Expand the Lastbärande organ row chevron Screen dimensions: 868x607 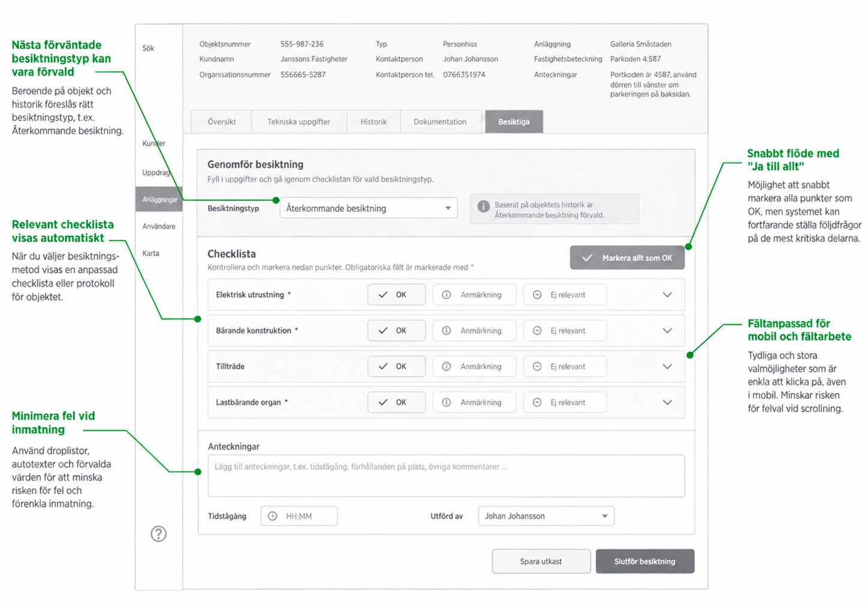coord(667,402)
